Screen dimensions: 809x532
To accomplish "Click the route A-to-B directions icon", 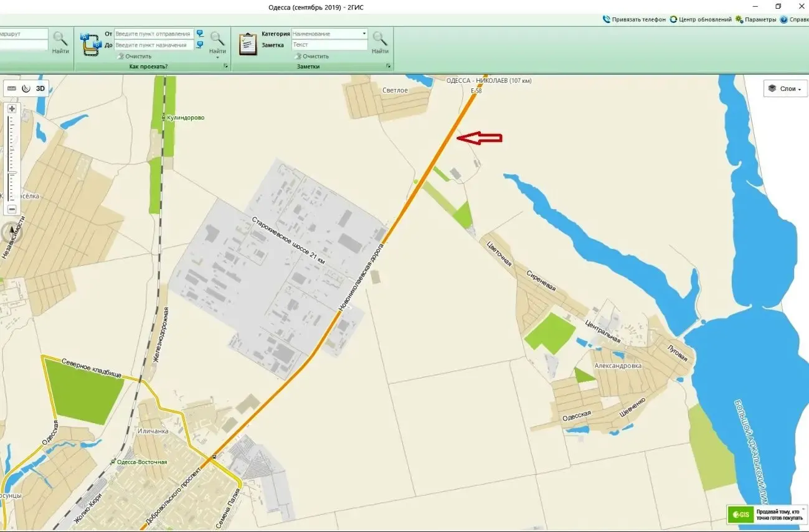I will tap(91, 44).
